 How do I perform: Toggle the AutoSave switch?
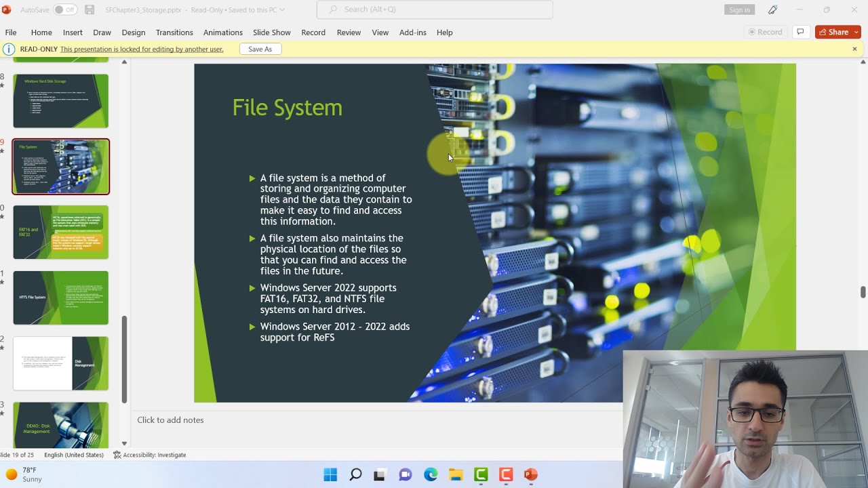(65, 10)
